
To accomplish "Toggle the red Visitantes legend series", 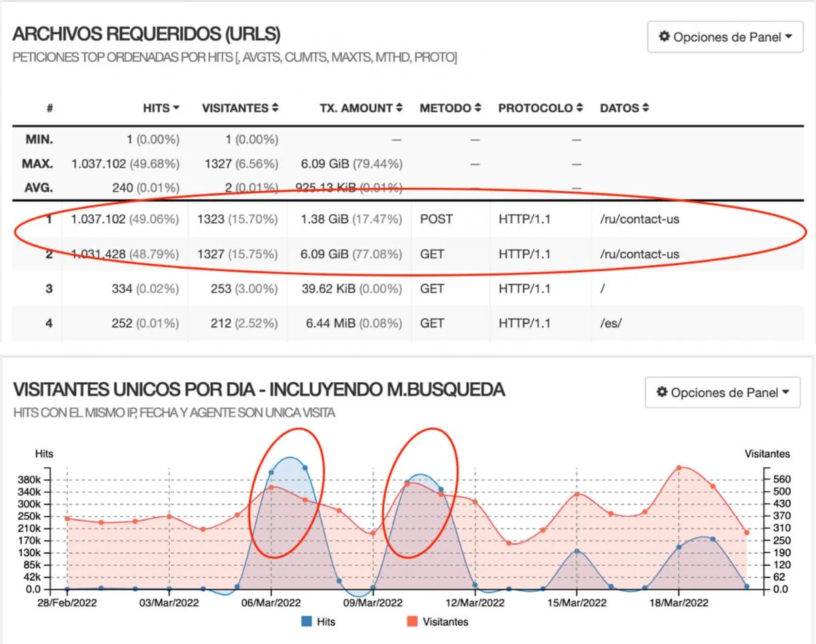I will coord(438,621).
